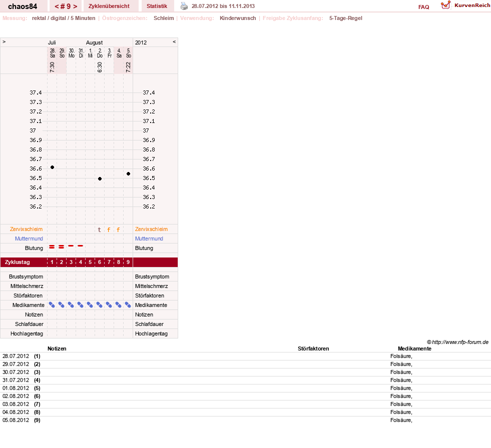Open the FAQ link
Viewport: 491px width, 448px height.
(x=423, y=7)
